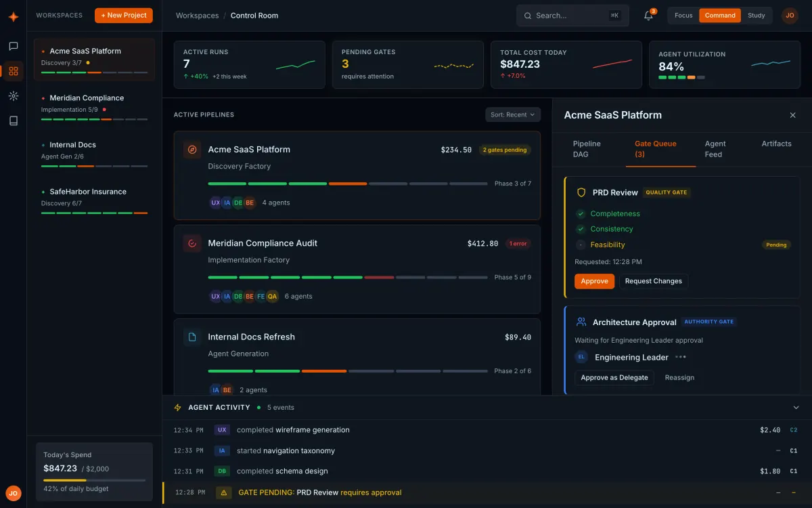Image resolution: width=812 pixels, height=508 pixels.
Task: Click the Acme SaaS Platform compass icon
Action: (x=192, y=150)
